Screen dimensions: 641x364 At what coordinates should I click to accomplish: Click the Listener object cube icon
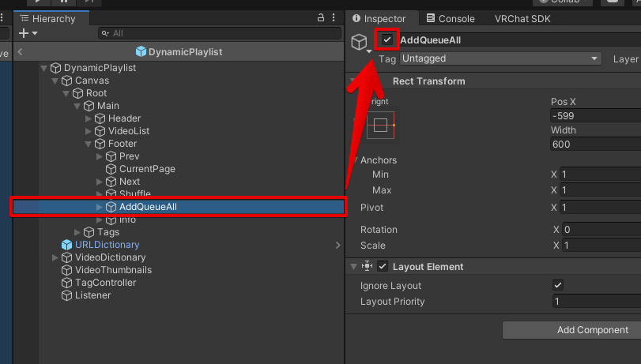pyautogui.click(x=66, y=295)
